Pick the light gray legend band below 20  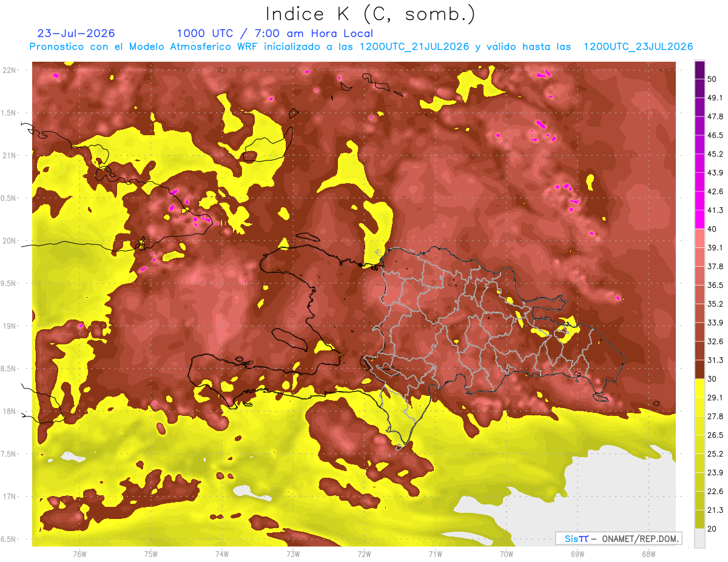[699, 538]
